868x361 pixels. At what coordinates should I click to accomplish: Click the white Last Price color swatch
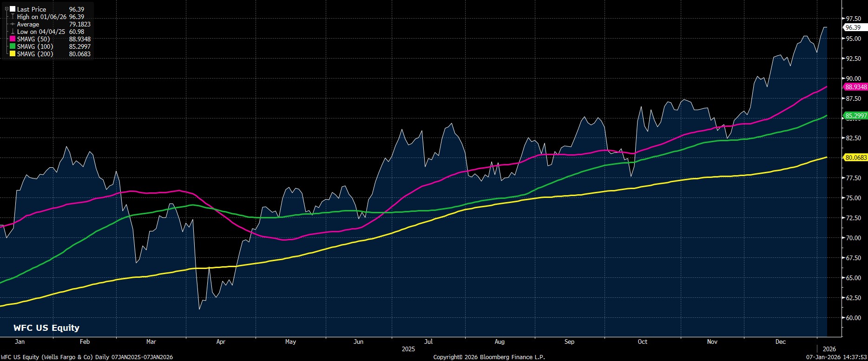[13, 9]
